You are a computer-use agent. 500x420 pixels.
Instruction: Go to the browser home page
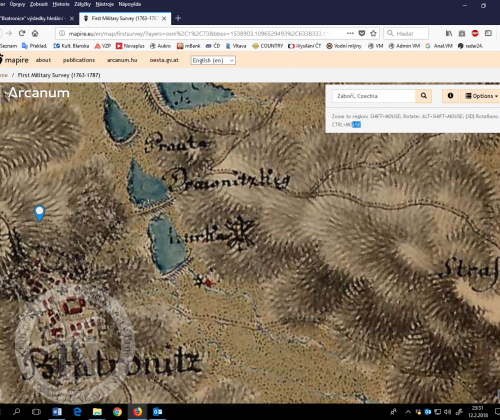tap(35, 33)
